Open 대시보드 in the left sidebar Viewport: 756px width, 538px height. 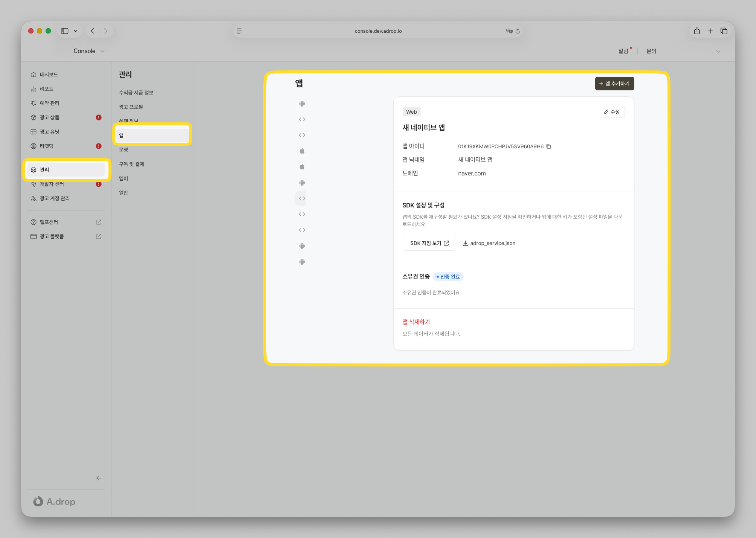(x=49, y=75)
